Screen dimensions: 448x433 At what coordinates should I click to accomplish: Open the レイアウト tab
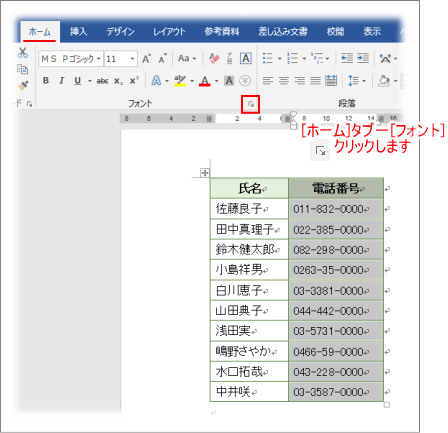pyautogui.click(x=169, y=32)
